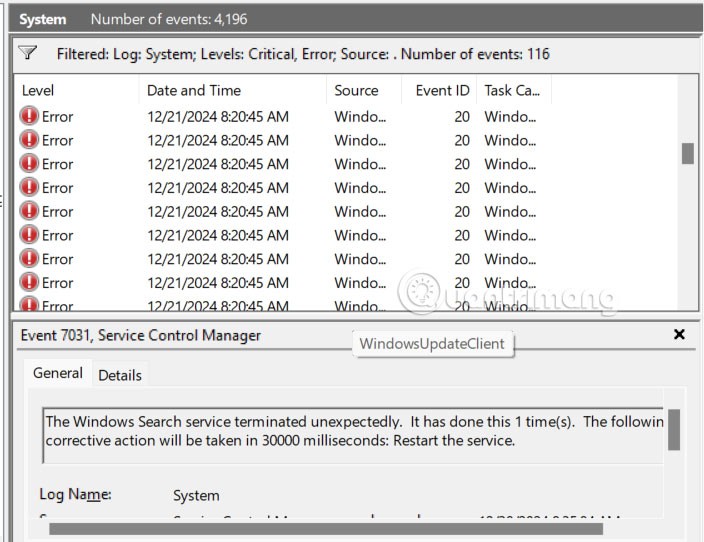This screenshot has width=704, height=542.
Task: Click the description box vertical scrollbar
Action: click(x=673, y=429)
